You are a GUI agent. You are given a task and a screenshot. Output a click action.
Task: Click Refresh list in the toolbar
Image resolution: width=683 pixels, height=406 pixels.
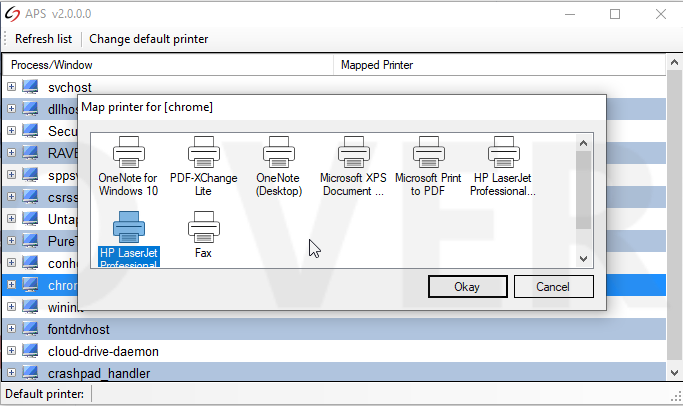pos(43,39)
